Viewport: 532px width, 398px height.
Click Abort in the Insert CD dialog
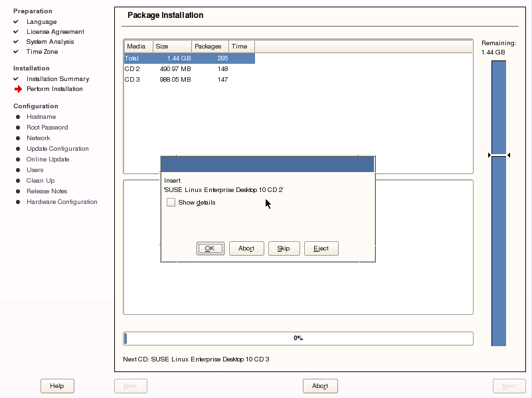[x=246, y=249]
